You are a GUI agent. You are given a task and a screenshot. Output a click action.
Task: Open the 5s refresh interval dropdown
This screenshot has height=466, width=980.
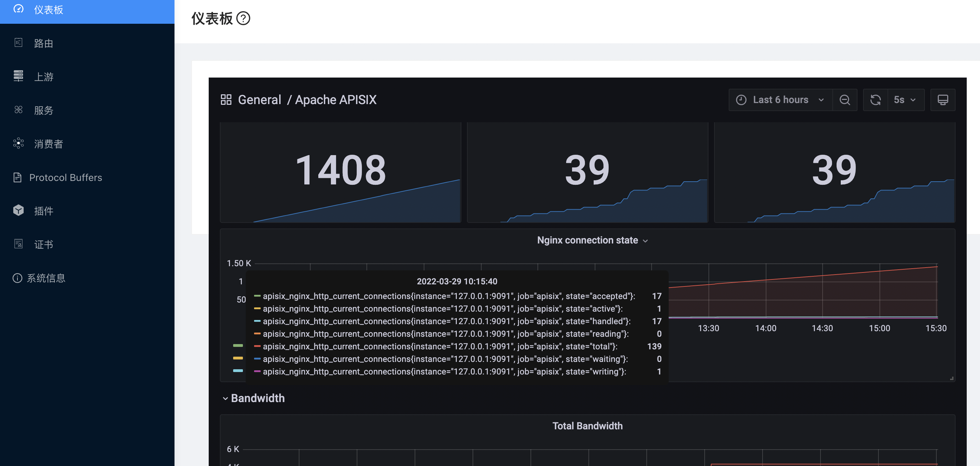click(906, 100)
